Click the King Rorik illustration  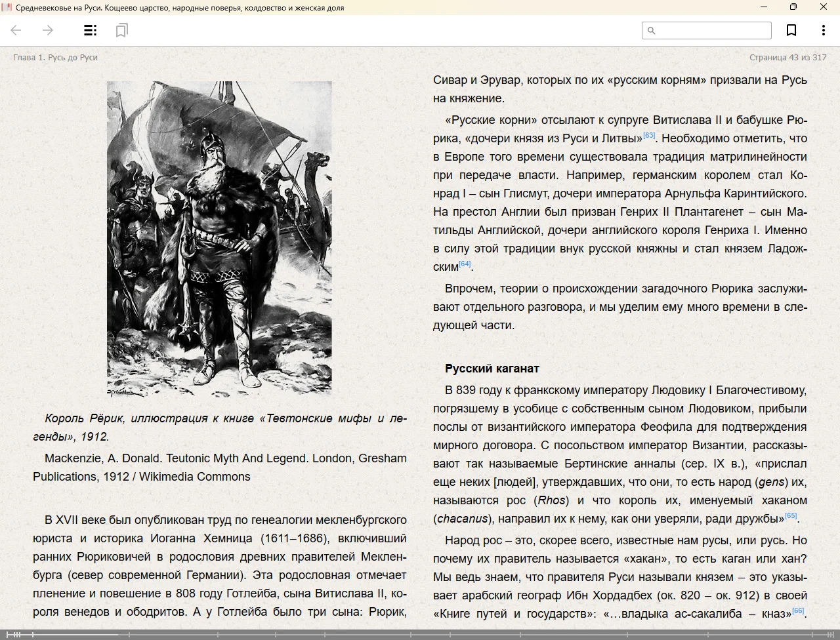click(219, 239)
